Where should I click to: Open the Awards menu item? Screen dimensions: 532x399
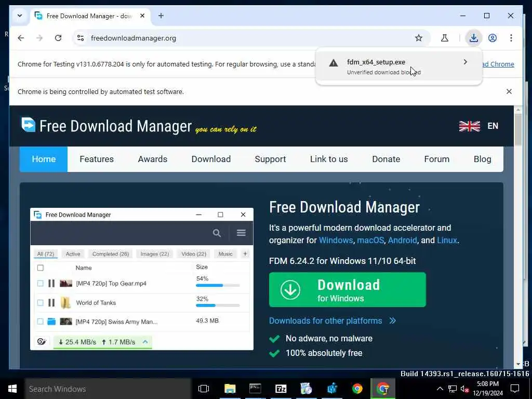click(153, 159)
